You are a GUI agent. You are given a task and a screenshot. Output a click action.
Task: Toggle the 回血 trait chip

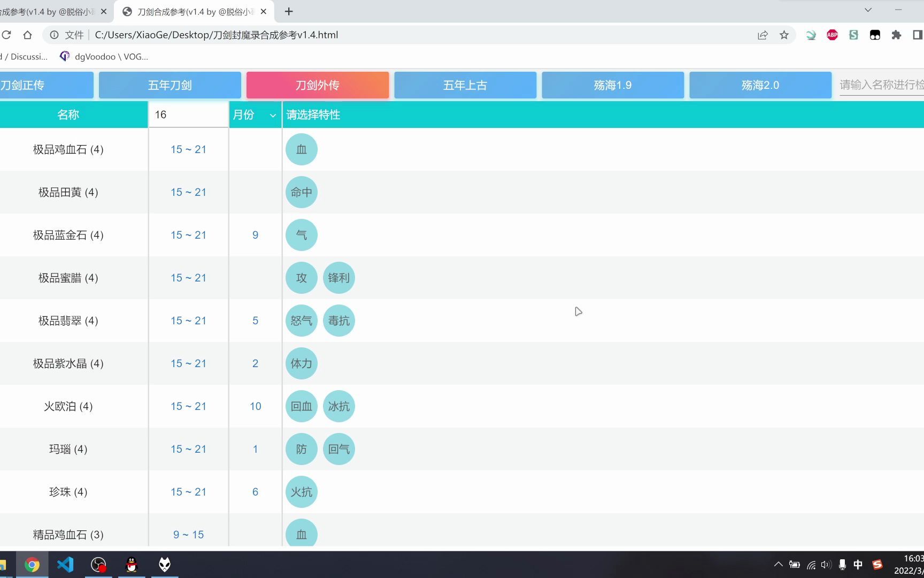click(302, 406)
